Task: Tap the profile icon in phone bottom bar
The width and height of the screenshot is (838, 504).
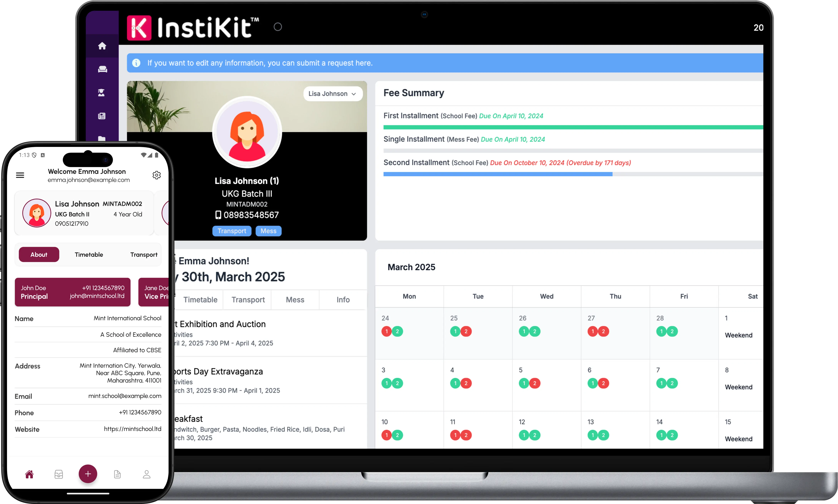Action: 146,474
